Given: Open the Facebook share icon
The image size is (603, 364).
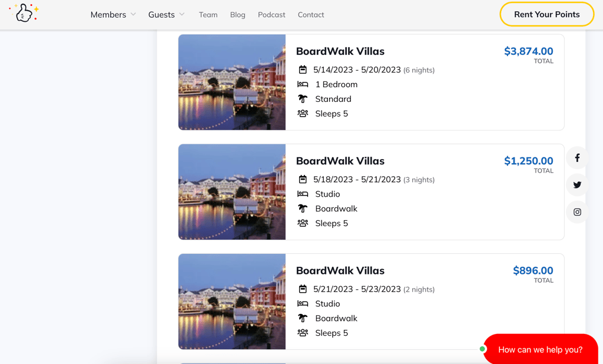Looking at the screenshot, I should coord(577,158).
